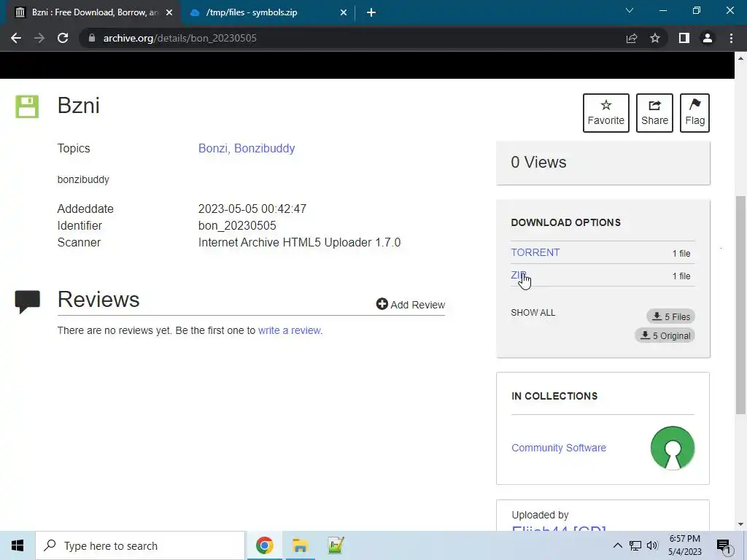
Task: Click the scrollbar down arrow
Action: click(740, 524)
